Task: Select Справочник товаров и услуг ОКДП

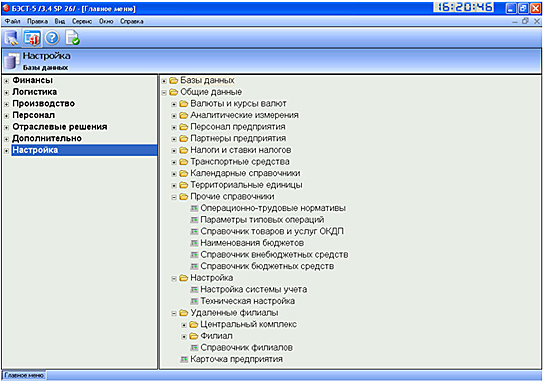Action: [272, 231]
